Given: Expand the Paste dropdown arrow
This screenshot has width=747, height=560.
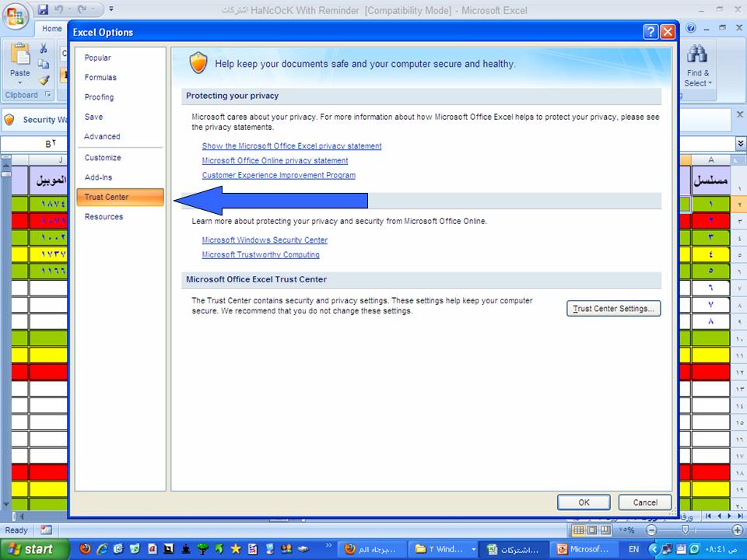Looking at the screenshot, I should (x=20, y=83).
